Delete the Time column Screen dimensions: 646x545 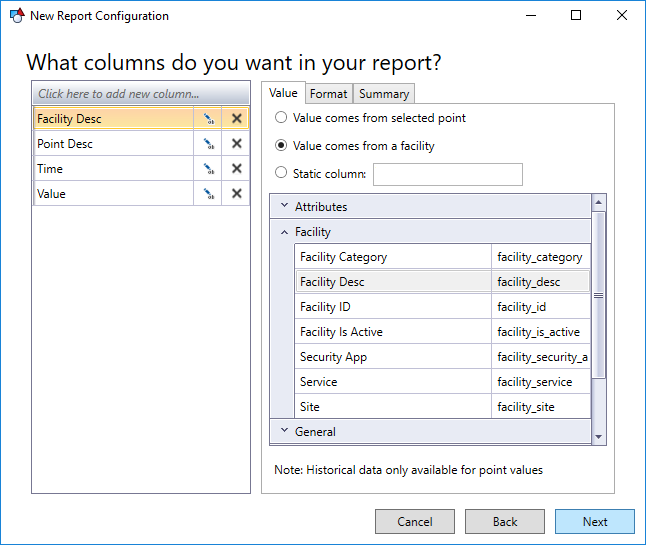[x=236, y=168]
